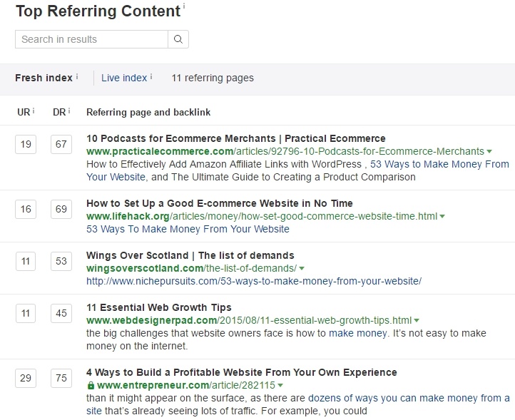Expand dropdown arrow after wingsoverscotland.com URL
Viewport: 515px width, 420px height.
pos(302,268)
